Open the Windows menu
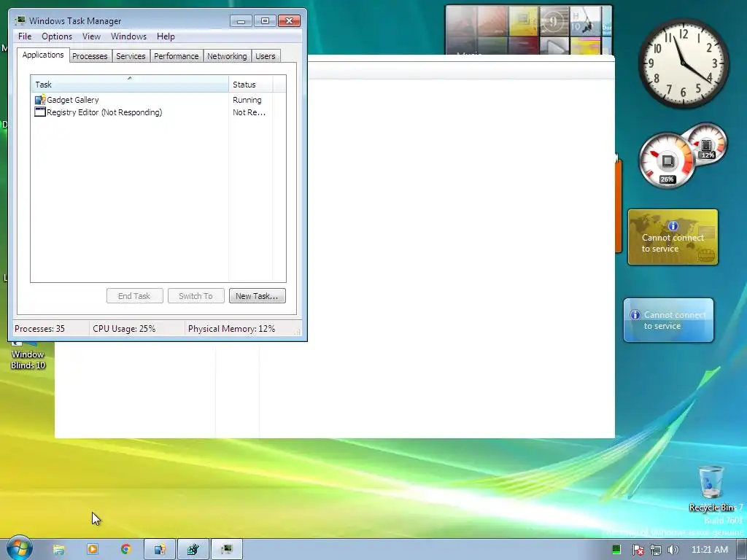This screenshot has height=560, width=747. (128, 36)
